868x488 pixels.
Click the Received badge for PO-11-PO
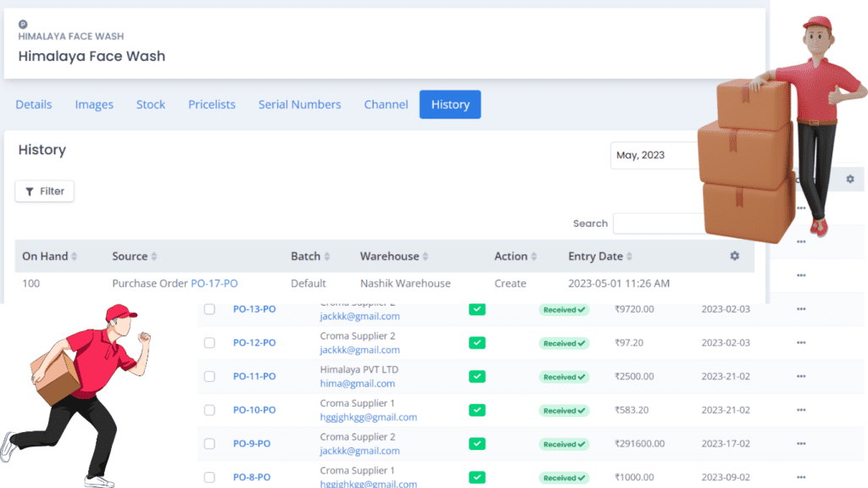pyautogui.click(x=564, y=377)
